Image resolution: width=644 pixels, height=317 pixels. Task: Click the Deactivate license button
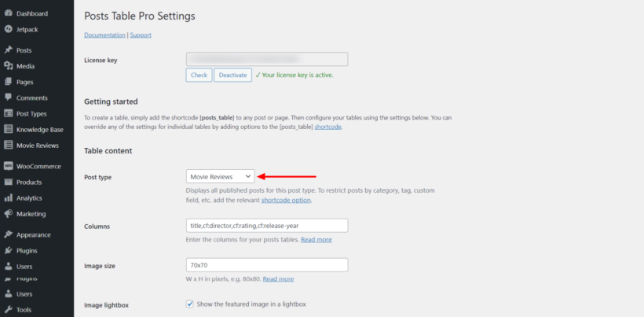coord(233,76)
